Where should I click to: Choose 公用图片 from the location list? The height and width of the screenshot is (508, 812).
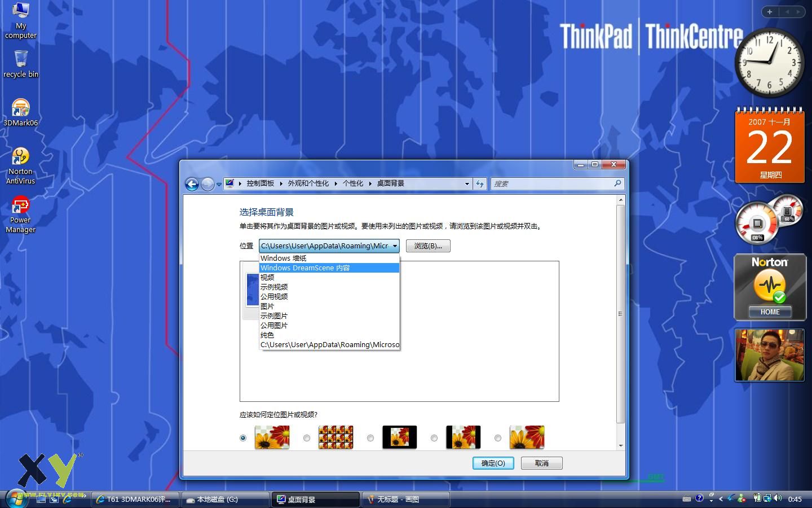point(329,326)
